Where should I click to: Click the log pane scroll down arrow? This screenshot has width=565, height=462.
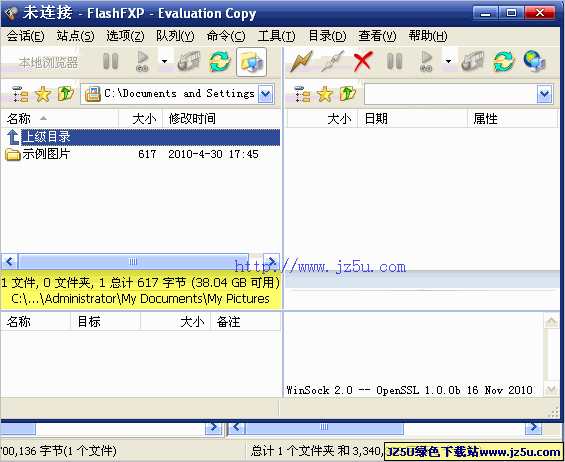(x=551, y=389)
